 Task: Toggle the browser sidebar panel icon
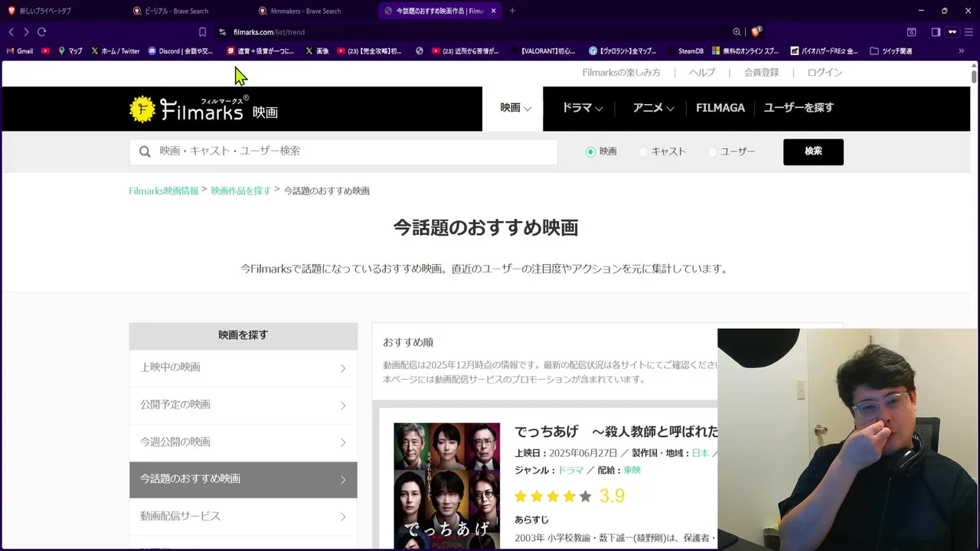[936, 32]
